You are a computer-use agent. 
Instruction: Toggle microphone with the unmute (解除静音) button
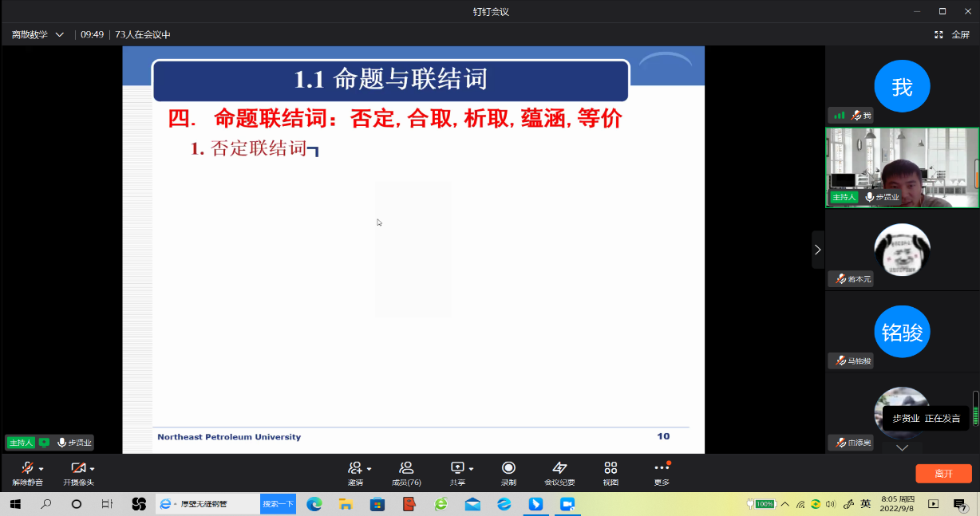[x=27, y=468]
